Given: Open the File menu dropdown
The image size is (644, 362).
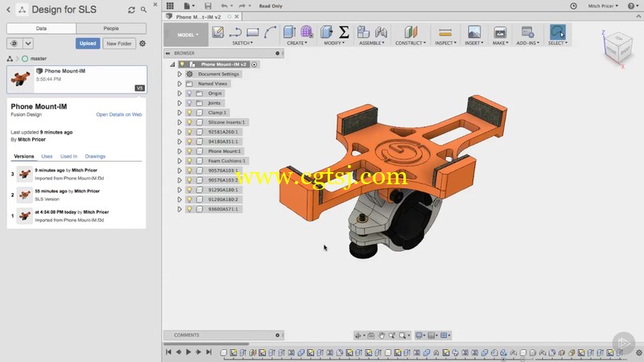Looking at the screenshot, I should click(x=189, y=6).
